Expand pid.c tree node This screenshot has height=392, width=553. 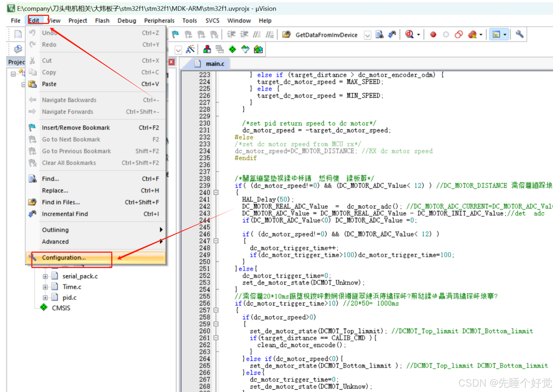45,298
